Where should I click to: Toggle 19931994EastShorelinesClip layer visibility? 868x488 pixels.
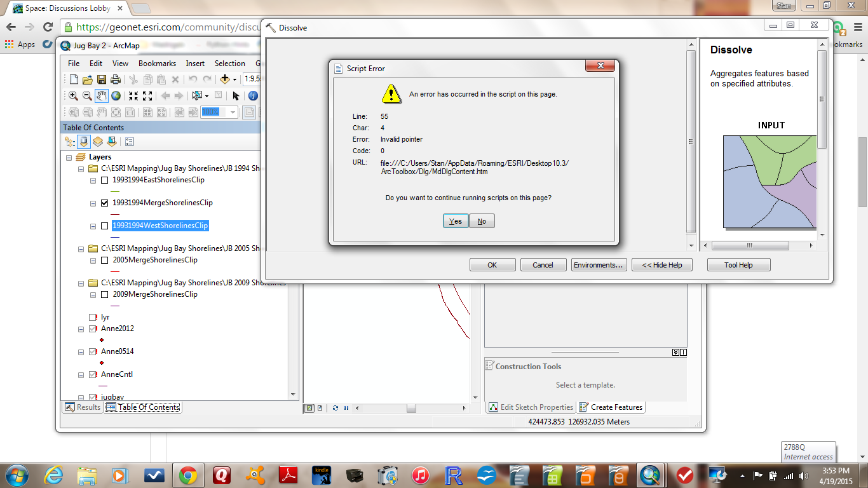point(105,180)
